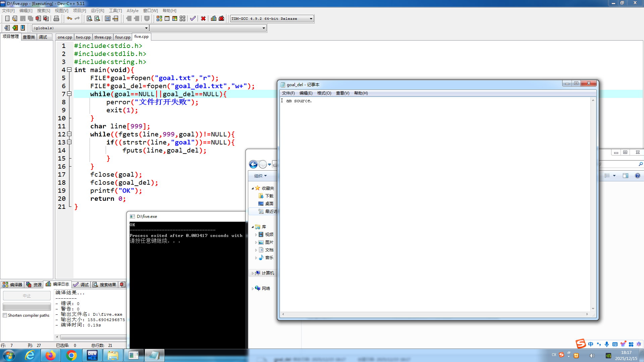Toggle fold marker at line 4
Viewport: 644px width, 362px height.
[69, 70]
